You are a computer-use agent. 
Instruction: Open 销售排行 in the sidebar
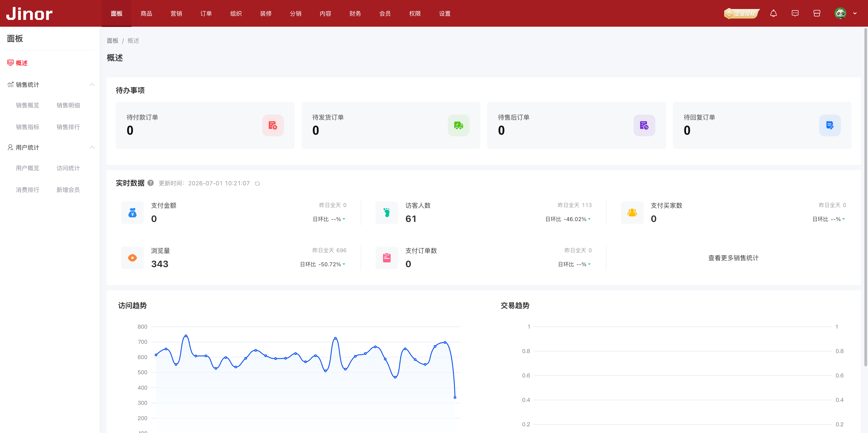(x=68, y=127)
